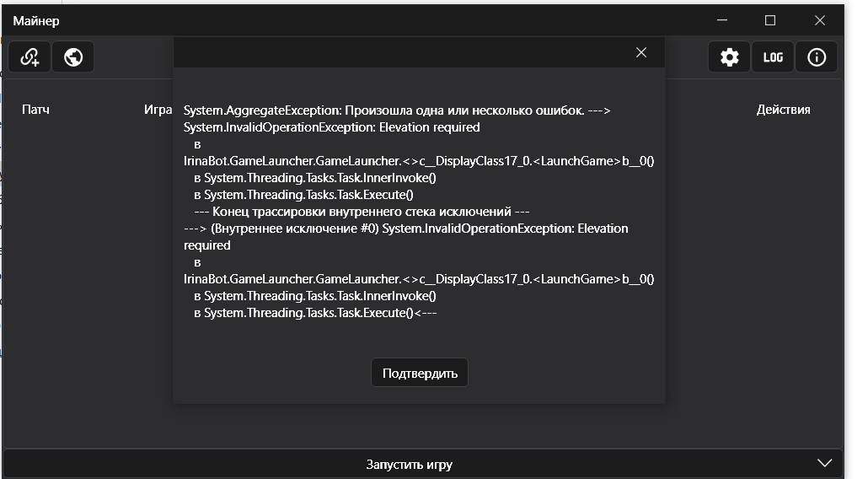Select the Патч column header
Screen dimensions: 868x479
35,110
